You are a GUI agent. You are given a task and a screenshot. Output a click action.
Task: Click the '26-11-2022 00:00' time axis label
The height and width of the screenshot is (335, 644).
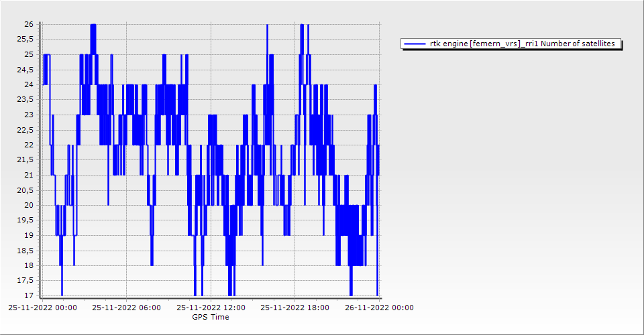(379, 308)
